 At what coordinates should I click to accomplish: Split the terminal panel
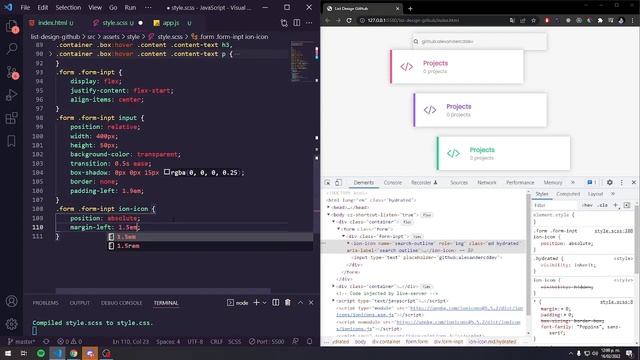click(276, 302)
